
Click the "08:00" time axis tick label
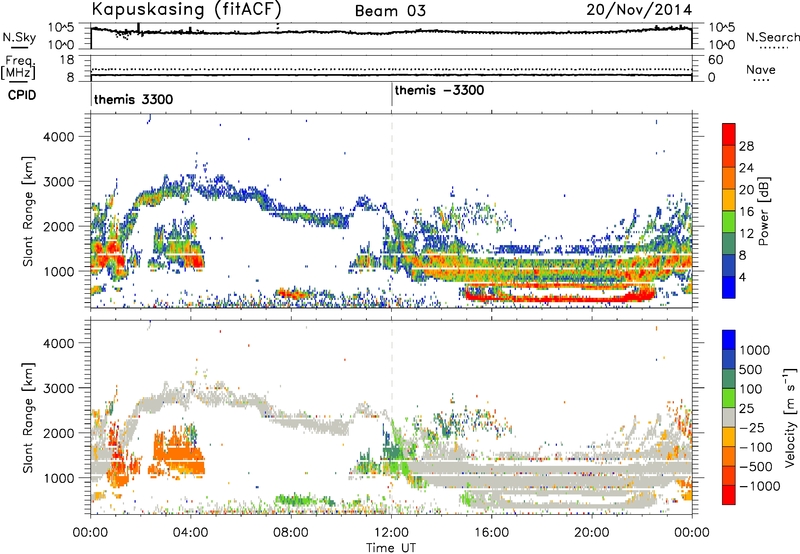[291, 532]
